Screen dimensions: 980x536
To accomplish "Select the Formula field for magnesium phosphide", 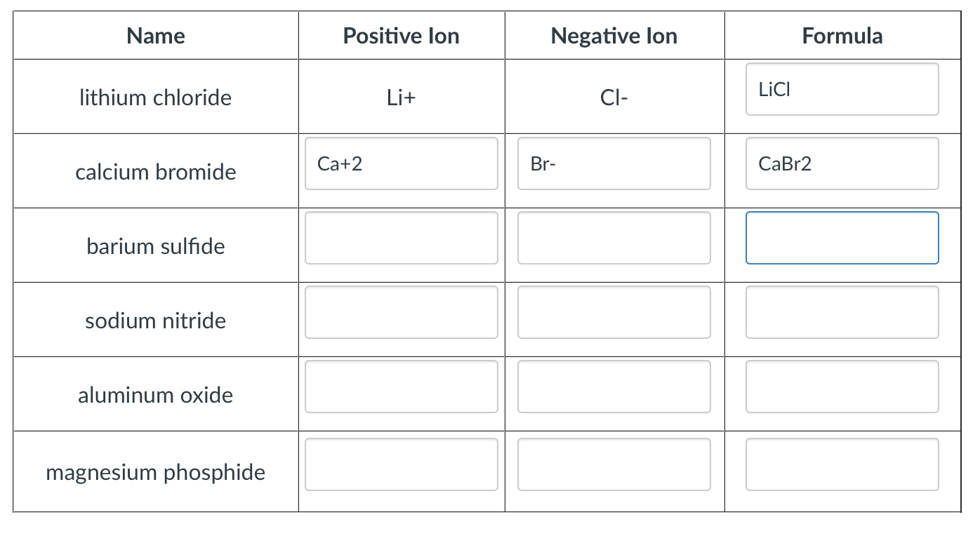I will 842,464.
